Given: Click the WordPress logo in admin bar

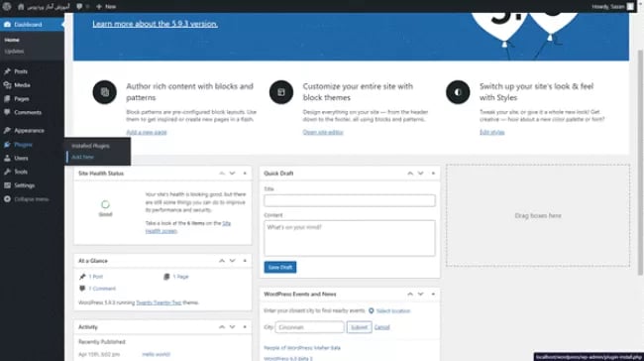Looking at the screenshot, I should [7, 7].
